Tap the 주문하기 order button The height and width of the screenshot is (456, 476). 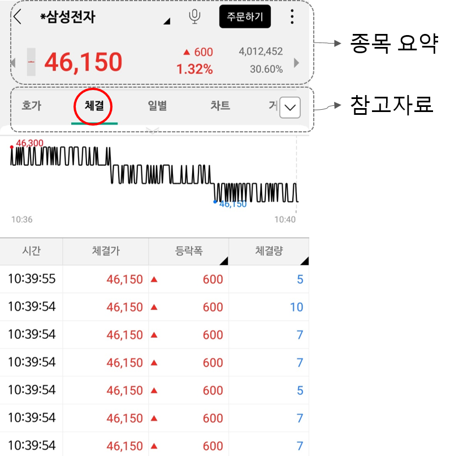(x=245, y=16)
